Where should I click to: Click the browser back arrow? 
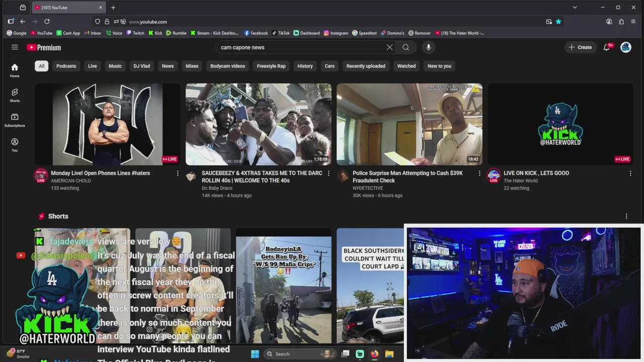(x=23, y=22)
